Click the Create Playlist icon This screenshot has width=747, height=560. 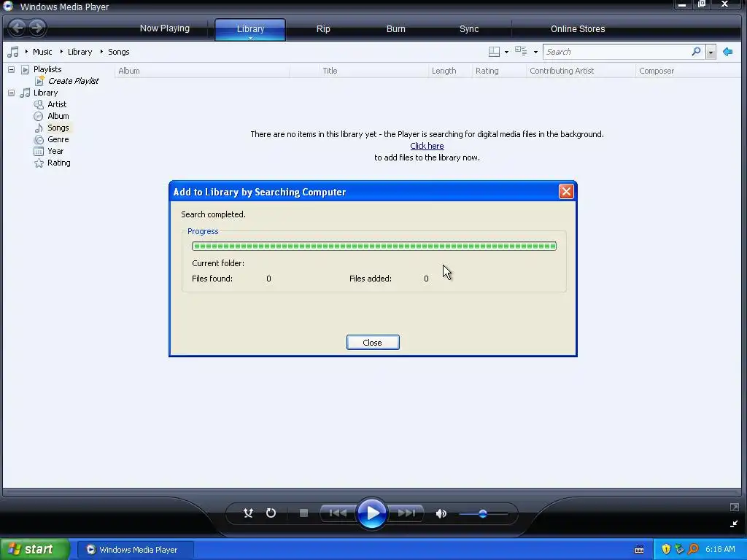(x=39, y=81)
